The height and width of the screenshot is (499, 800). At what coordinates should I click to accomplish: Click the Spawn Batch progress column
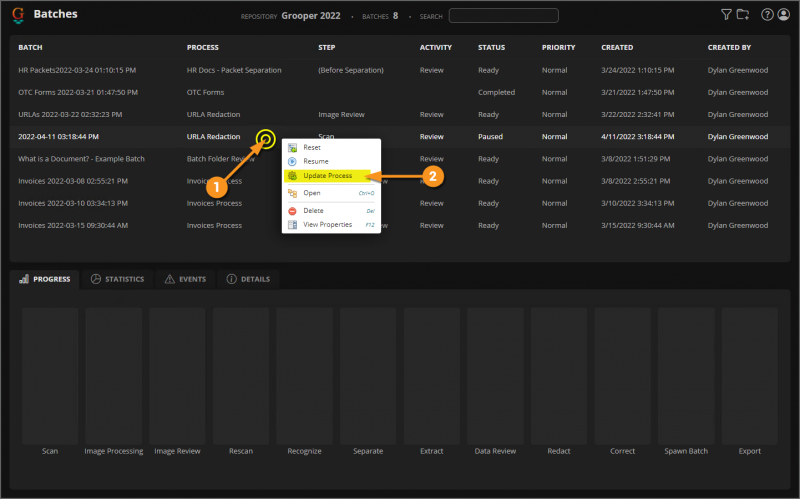[686, 376]
